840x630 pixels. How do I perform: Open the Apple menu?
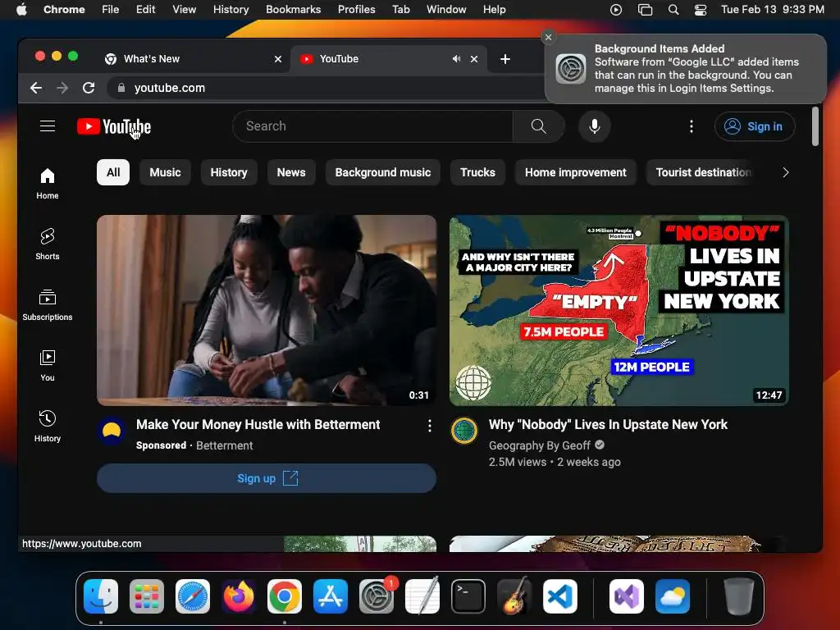click(x=22, y=10)
